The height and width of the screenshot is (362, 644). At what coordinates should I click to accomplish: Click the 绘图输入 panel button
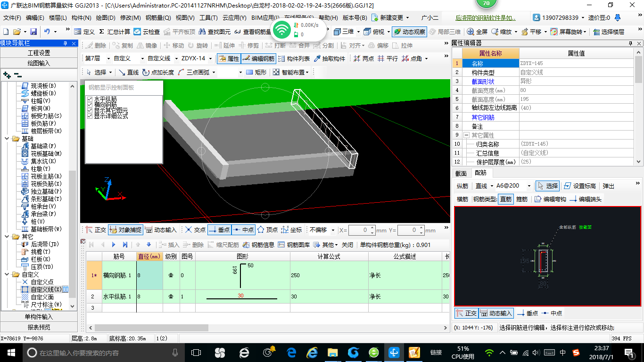tap(39, 63)
